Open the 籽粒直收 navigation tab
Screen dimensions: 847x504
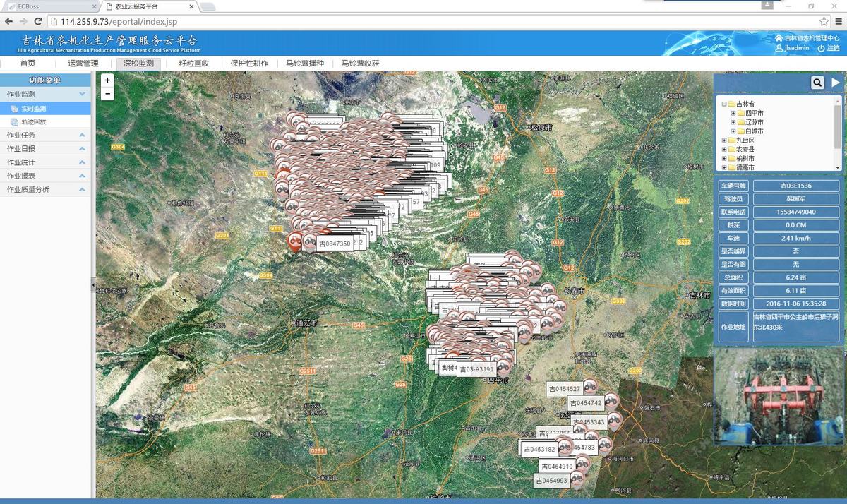click(x=194, y=64)
